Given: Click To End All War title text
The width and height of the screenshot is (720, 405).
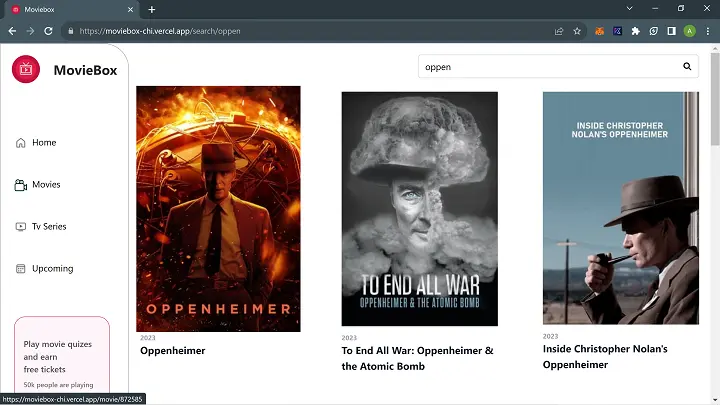Looking at the screenshot, I should (417, 359).
